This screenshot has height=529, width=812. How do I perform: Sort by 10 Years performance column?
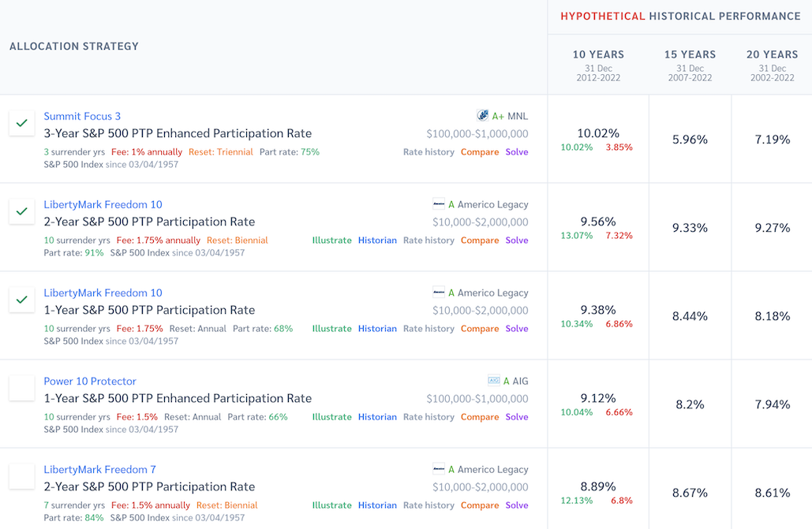tap(598, 54)
